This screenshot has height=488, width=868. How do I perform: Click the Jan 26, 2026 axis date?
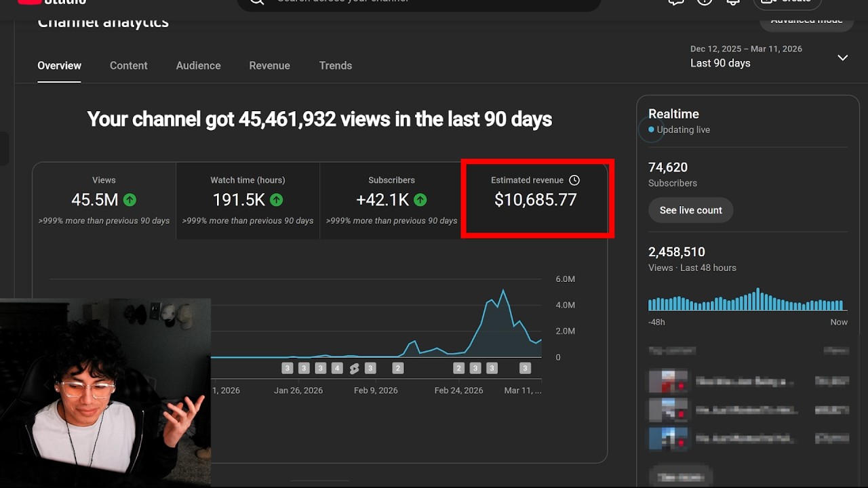point(298,390)
